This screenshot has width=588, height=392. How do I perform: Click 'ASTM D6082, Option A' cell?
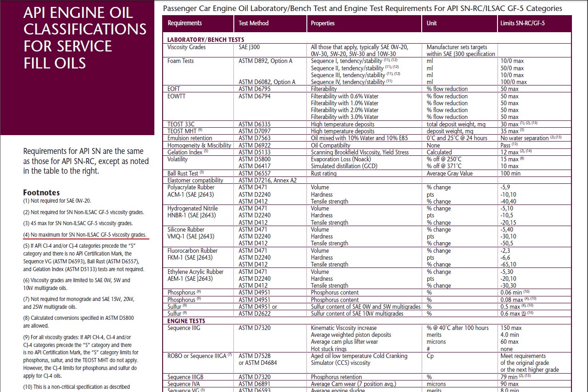pos(267,82)
